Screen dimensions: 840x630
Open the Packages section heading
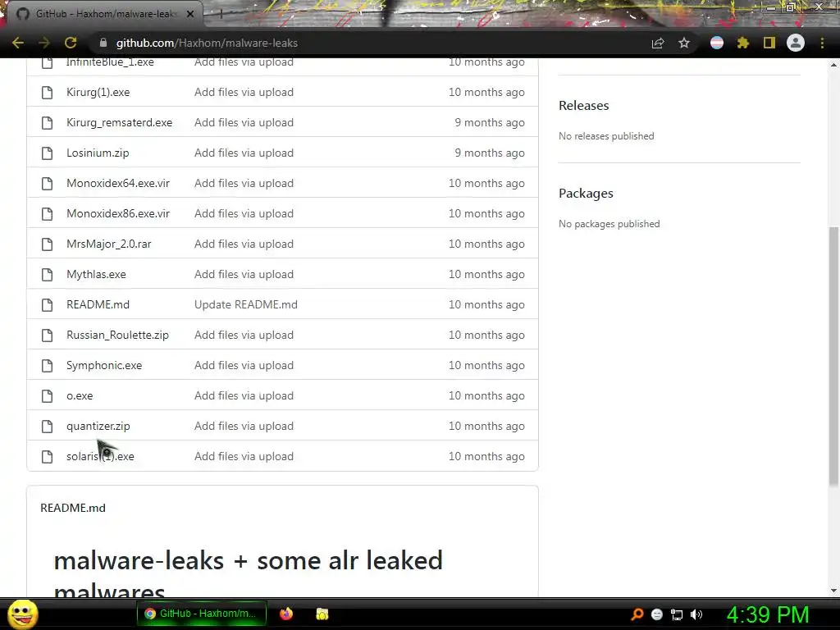586,194
